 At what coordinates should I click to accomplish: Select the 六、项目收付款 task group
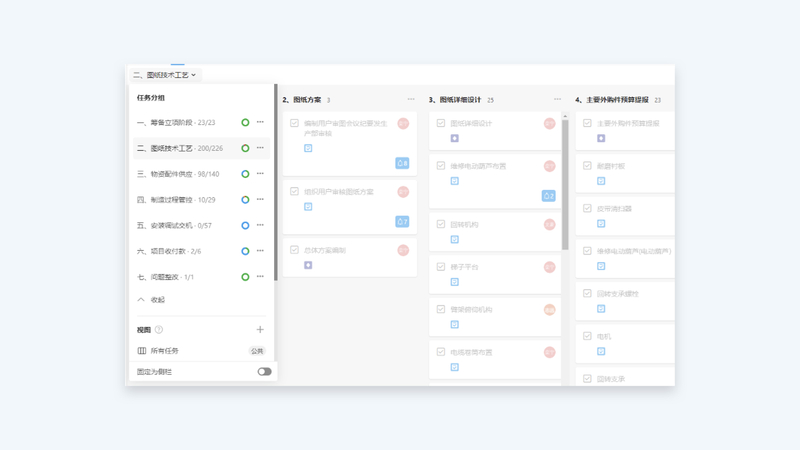pos(169,251)
